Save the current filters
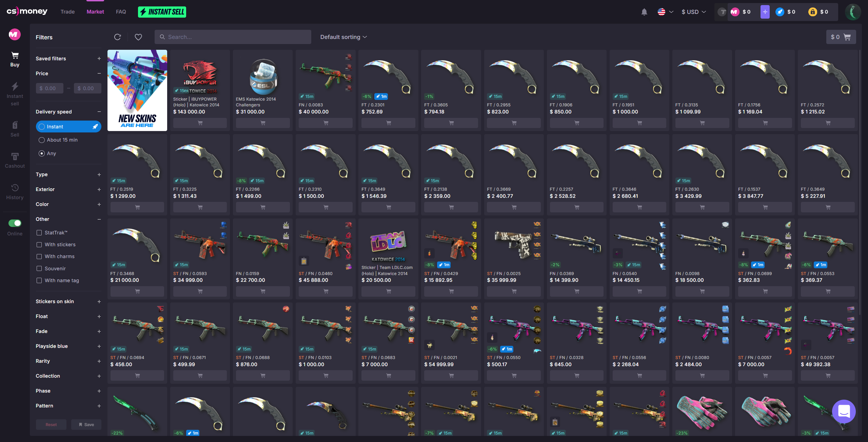 [x=86, y=424]
